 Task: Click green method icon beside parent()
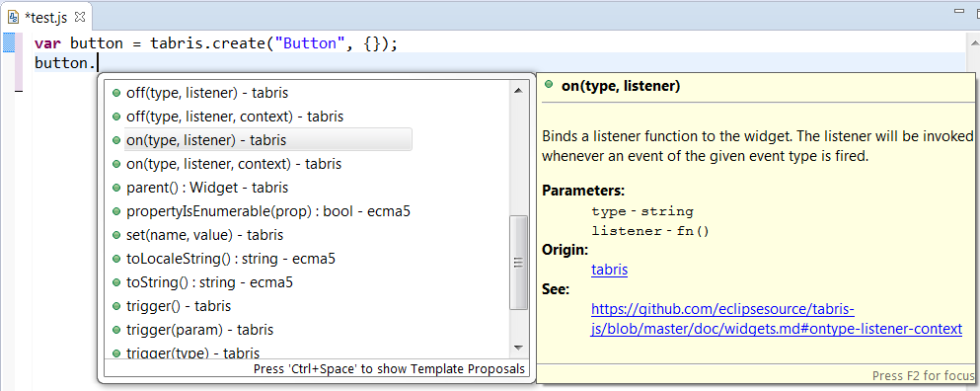click(115, 189)
